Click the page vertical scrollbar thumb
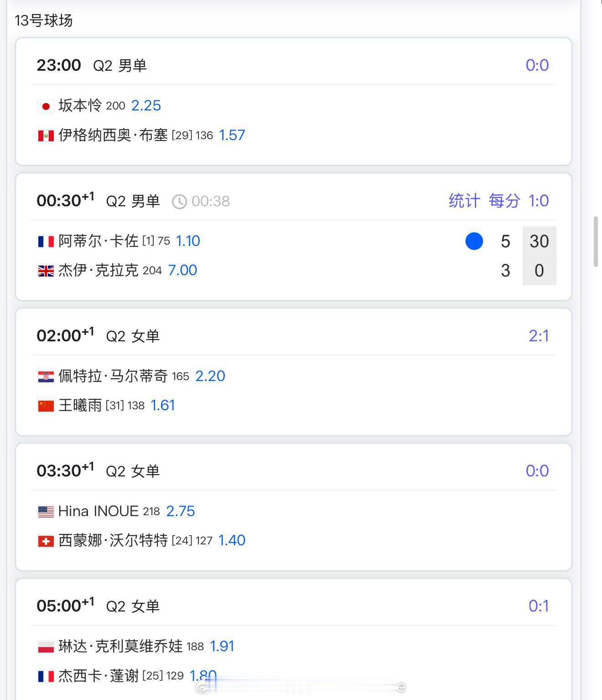This screenshot has width=602, height=700. 596,242
